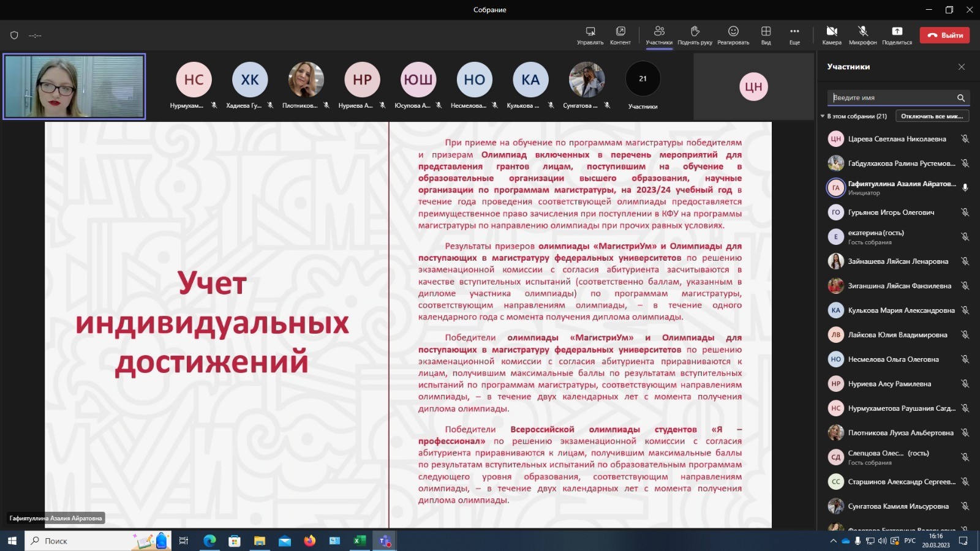Open Microsoft Edge from the taskbar
Image resolution: width=980 pixels, height=551 pixels.
click(x=209, y=541)
